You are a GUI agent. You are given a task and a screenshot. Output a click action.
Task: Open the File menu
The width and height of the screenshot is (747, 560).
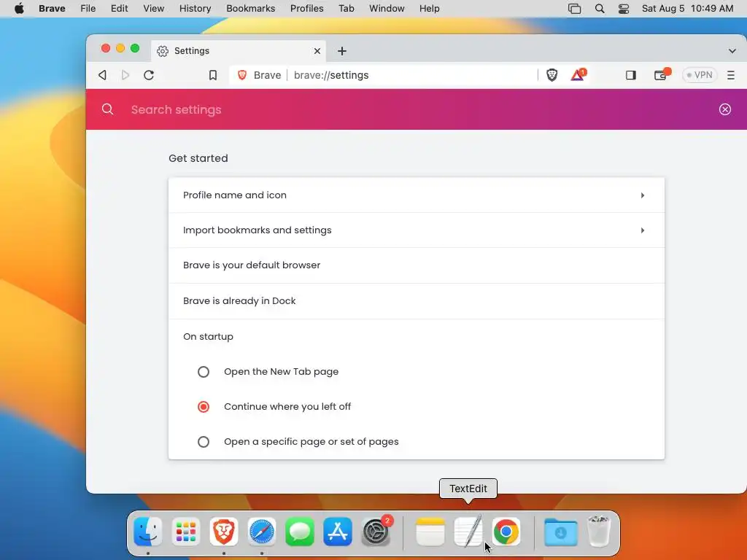tap(88, 9)
